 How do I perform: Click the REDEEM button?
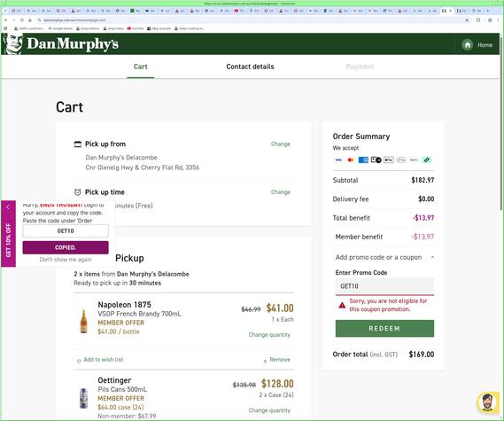tap(384, 328)
